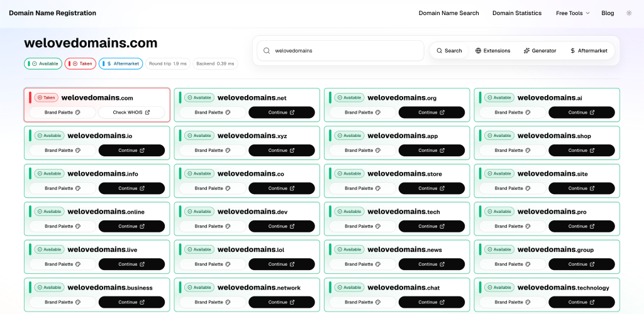
Task: Click the Available badge on welovedomains.chat
Action: click(349, 288)
